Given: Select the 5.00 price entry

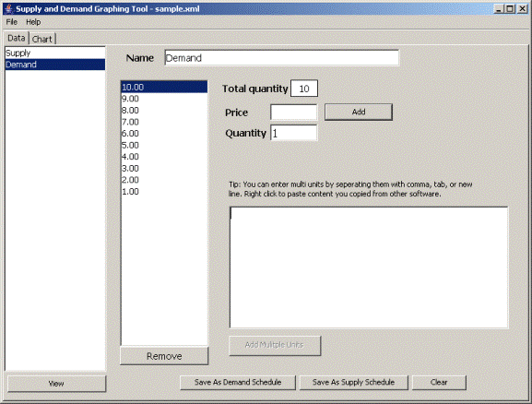Looking at the screenshot, I should coord(164,145).
